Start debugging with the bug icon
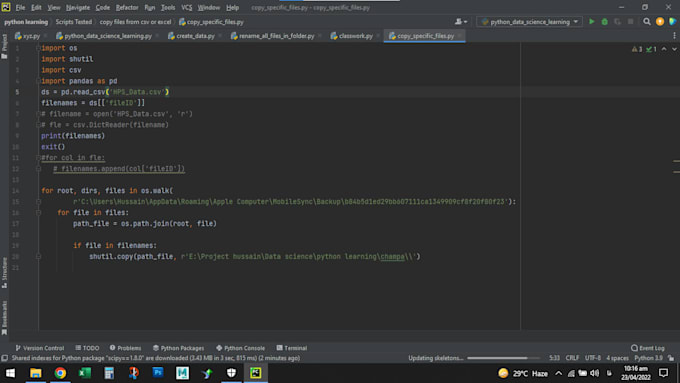The width and height of the screenshot is (680, 383). 605,22
